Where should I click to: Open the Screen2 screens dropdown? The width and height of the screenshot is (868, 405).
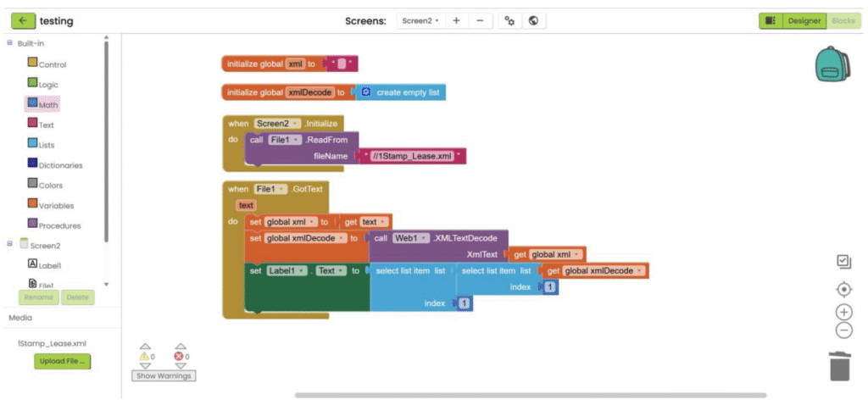[420, 20]
